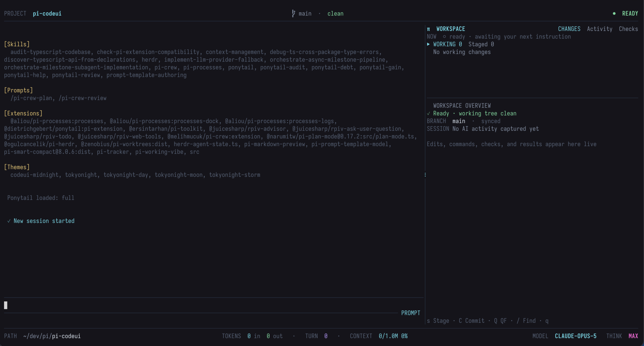This screenshot has height=346, width=644.
Task: Click the CLAUDE-OPUS-5 model name
Action: pos(575,336)
